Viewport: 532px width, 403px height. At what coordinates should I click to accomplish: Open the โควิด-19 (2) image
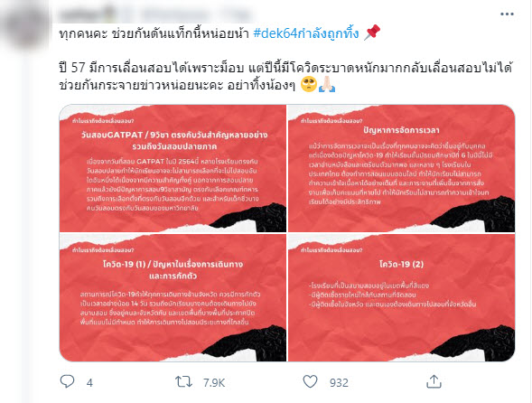coord(401,297)
